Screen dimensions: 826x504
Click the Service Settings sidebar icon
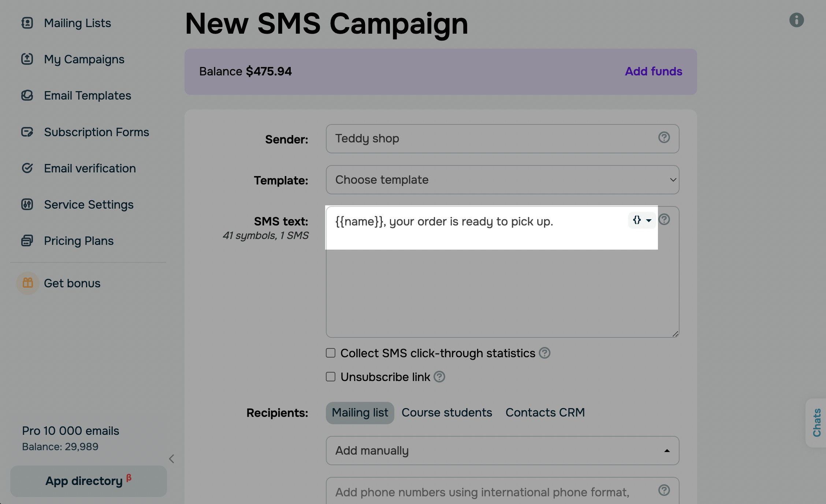(x=27, y=204)
